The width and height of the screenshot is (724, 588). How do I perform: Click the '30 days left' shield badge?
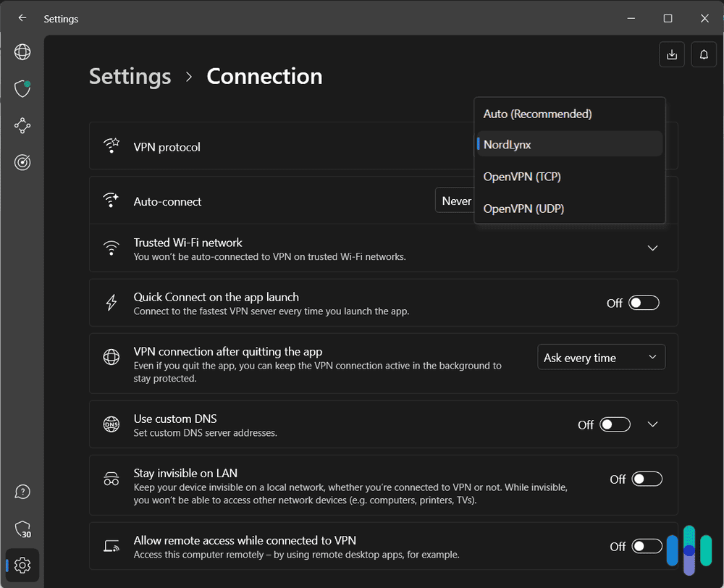pos(22,528)
